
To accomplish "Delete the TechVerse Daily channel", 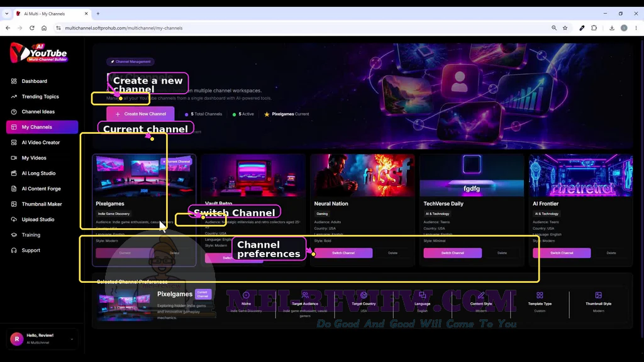I will (502, 253).
